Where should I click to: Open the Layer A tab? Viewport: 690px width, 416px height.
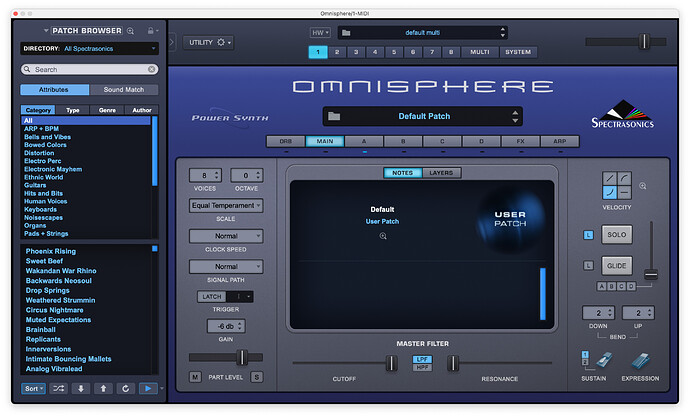364,141
